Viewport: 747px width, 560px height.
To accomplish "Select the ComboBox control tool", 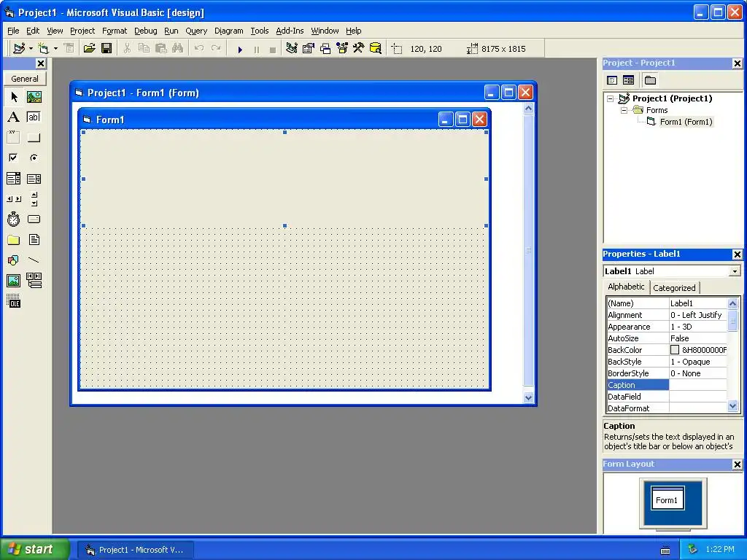I will [14, 179].
